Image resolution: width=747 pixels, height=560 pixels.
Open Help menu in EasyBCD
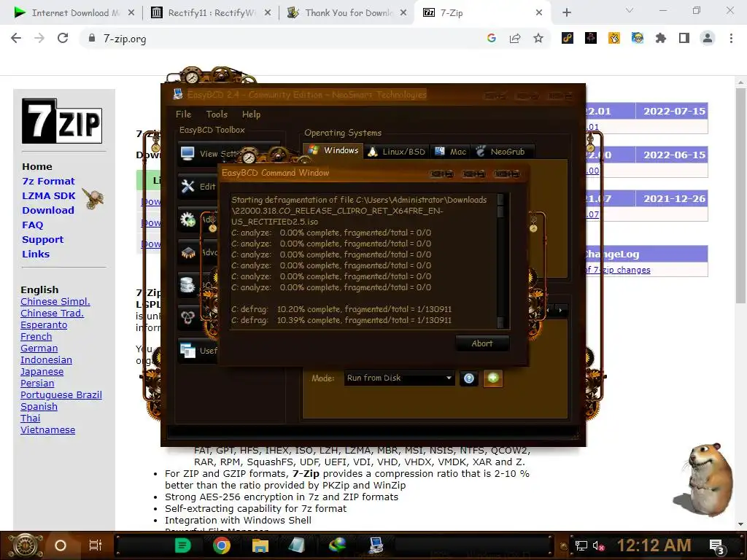point(251,114)
